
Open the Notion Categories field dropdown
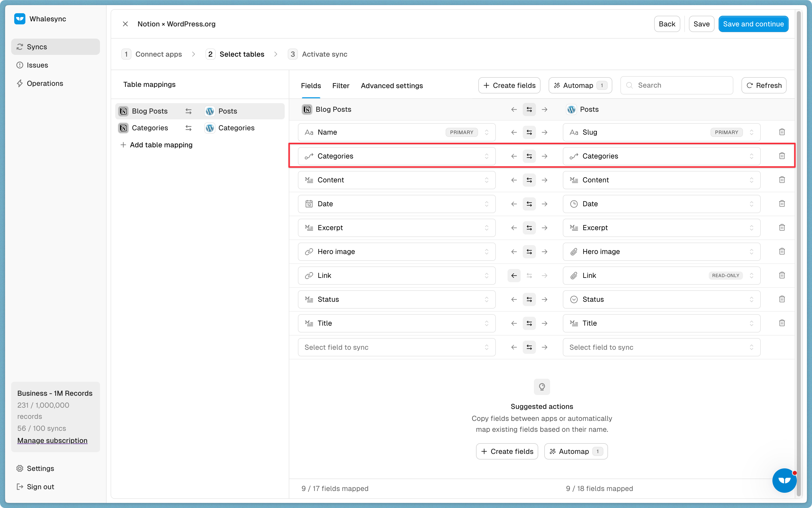[397, 156]
